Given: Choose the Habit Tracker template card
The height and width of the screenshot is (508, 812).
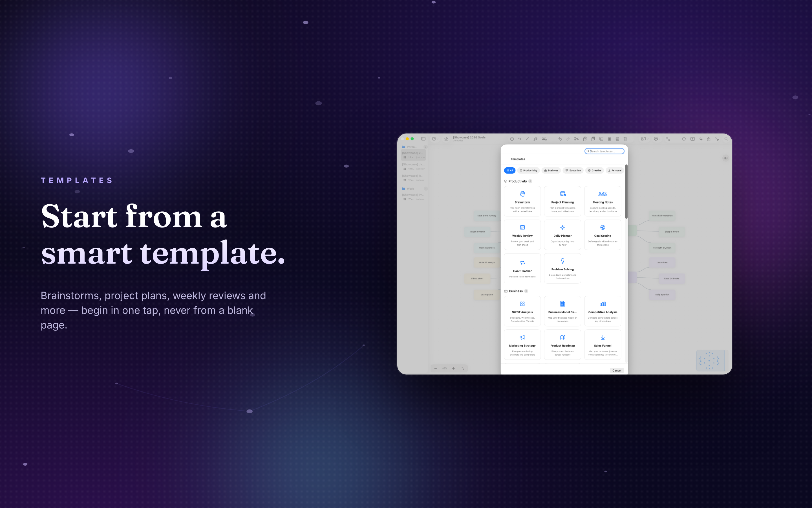Looking at the screenshot, I should (522, 268).
